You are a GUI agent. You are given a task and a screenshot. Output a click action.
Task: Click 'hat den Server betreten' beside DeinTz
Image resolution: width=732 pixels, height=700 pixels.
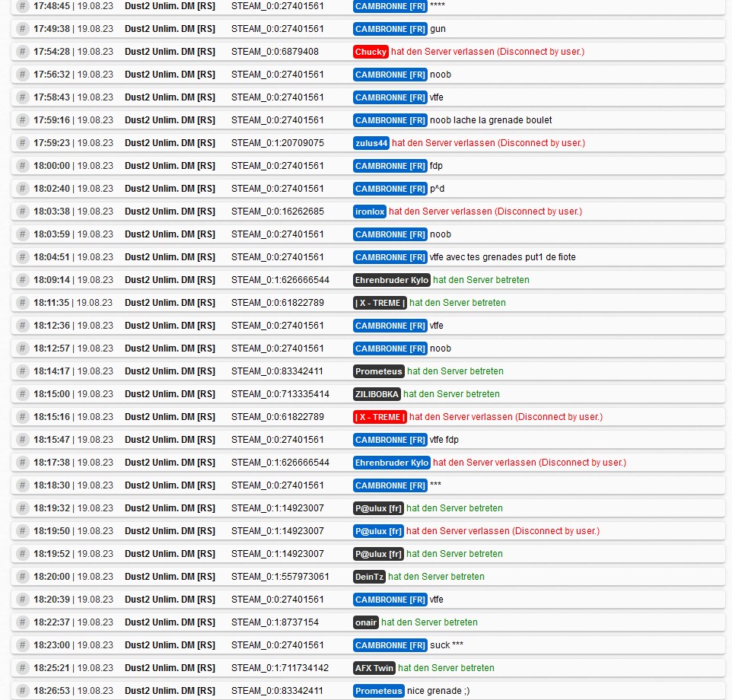coord(436,577)
